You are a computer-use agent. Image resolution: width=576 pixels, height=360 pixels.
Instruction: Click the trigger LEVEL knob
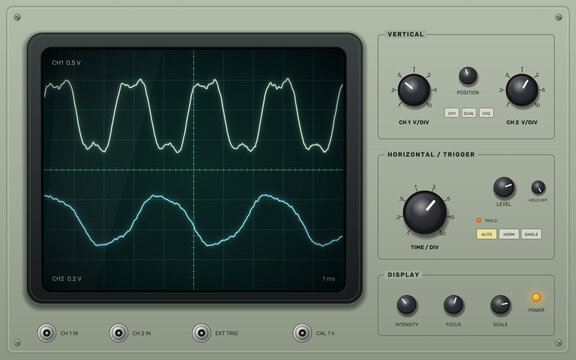504,187
